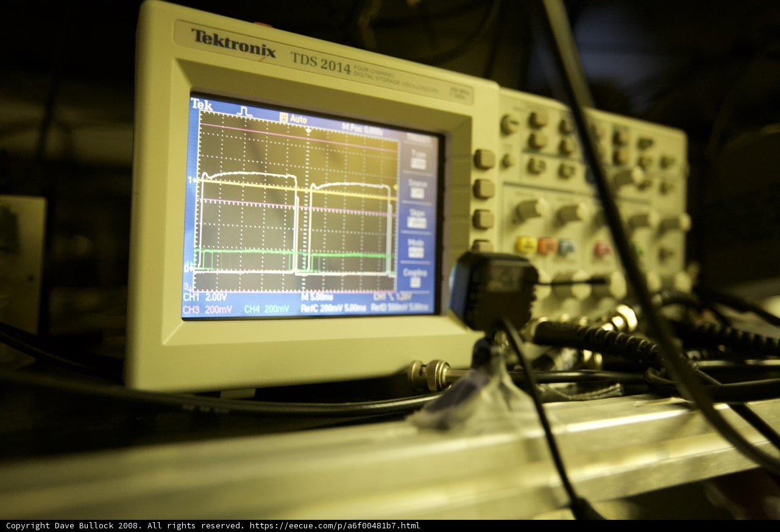This screenshot has height=532, width=780.
Task: Push the bezel button beside Mode
Action: (x=482, y=245)
